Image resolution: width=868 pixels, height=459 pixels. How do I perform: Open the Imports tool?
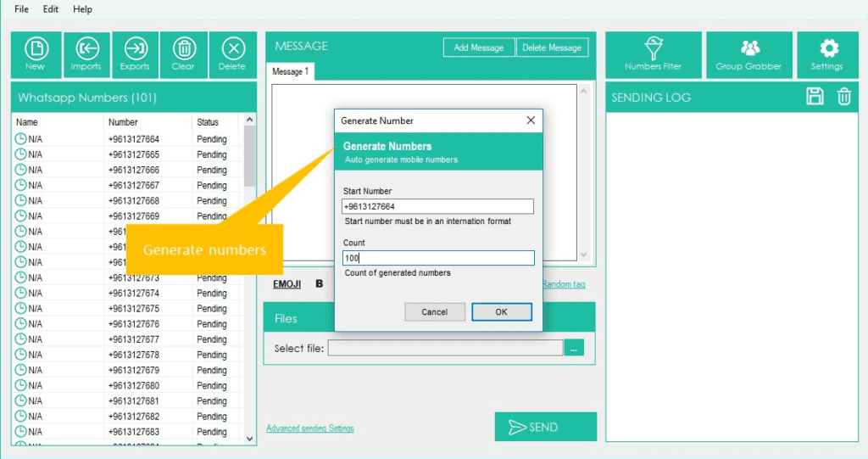pyautogui.click(x=86, y=54)
